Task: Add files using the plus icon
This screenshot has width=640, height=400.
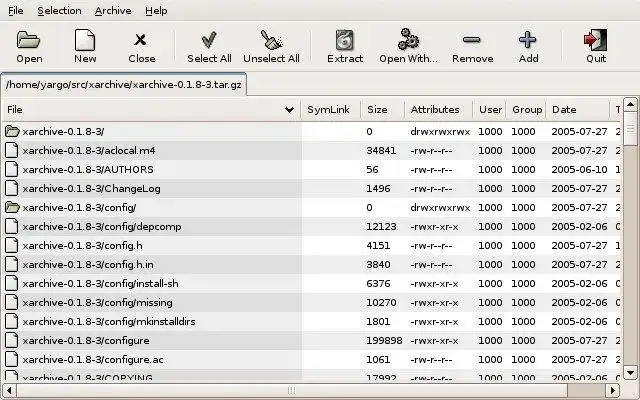Action: click(528, 40)
